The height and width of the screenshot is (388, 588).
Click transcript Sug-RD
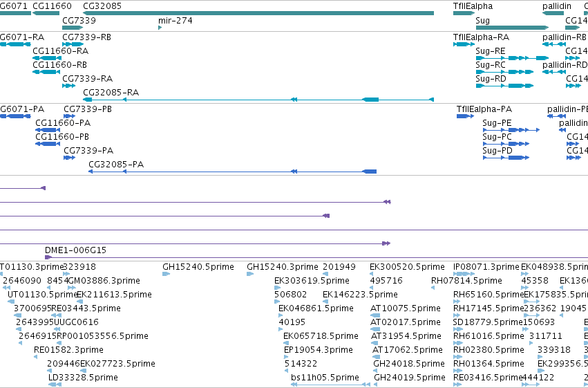click(x=491, y=79)
